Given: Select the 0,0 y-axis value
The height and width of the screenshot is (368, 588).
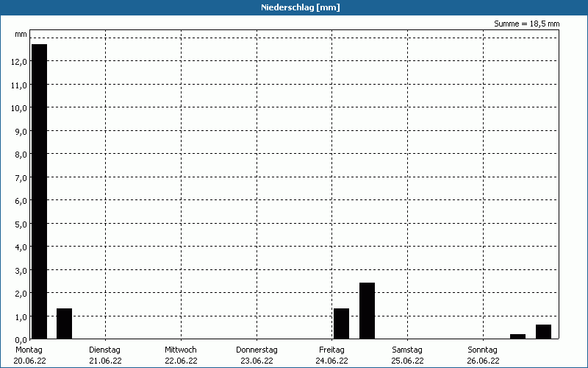Looking at the screenshot, I should pos(21,340).
